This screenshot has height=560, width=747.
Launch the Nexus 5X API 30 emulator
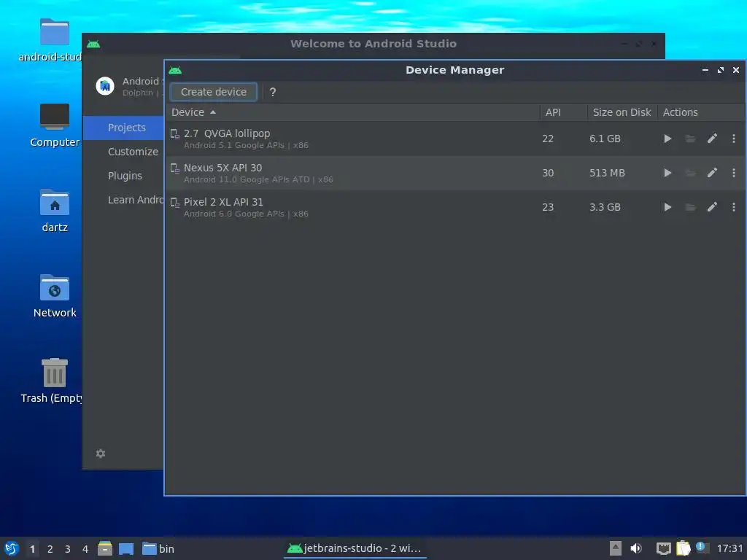coord(667,173)
